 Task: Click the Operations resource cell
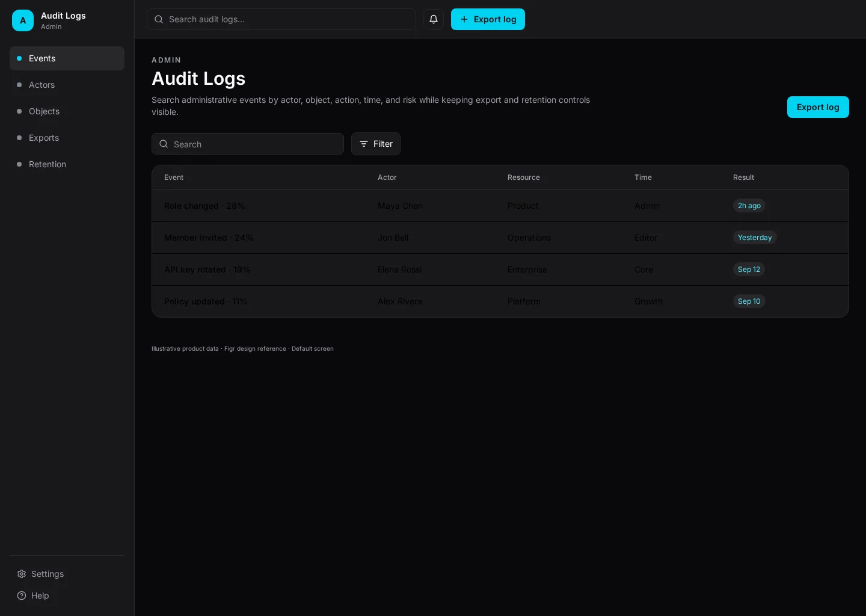[x=529, y=238]
